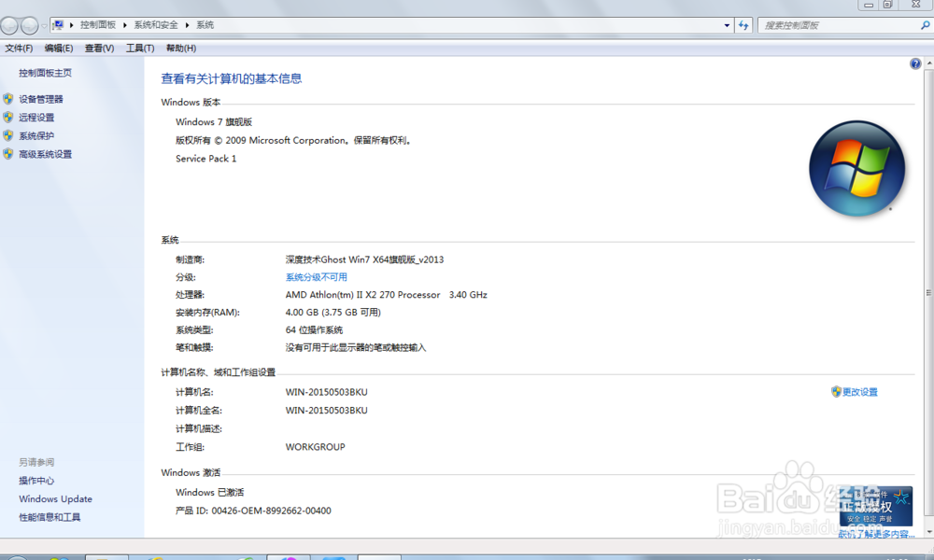Click the Back navigation arrow

pos(9,25)
